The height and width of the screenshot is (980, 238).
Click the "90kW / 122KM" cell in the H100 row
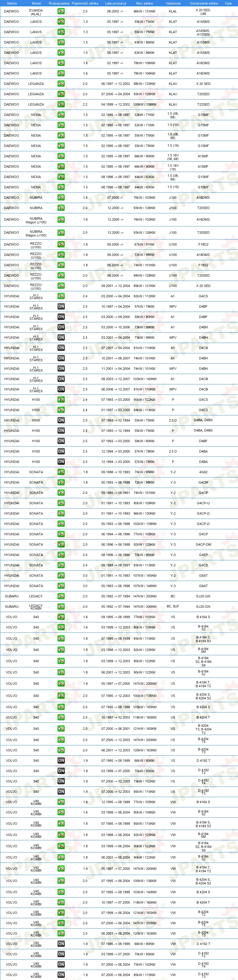click(145, 399)
